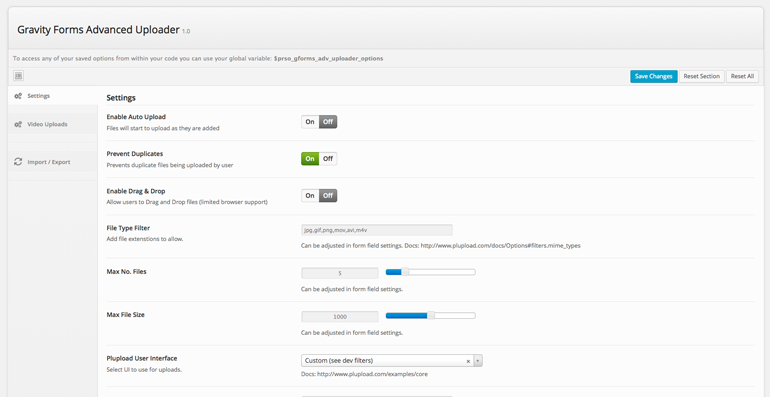Click the Max No. Files slider handle
This screenshot has height=397, width=770.
pos(405,272)
